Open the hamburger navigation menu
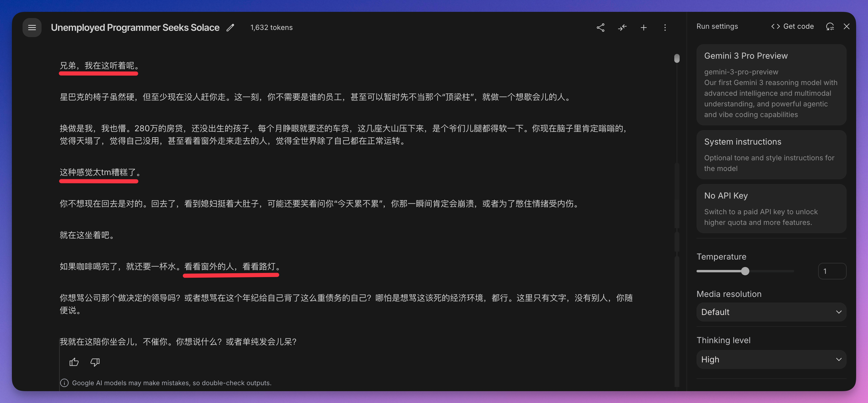This screenshot has width=868, height=403. [x=32, y=28]
